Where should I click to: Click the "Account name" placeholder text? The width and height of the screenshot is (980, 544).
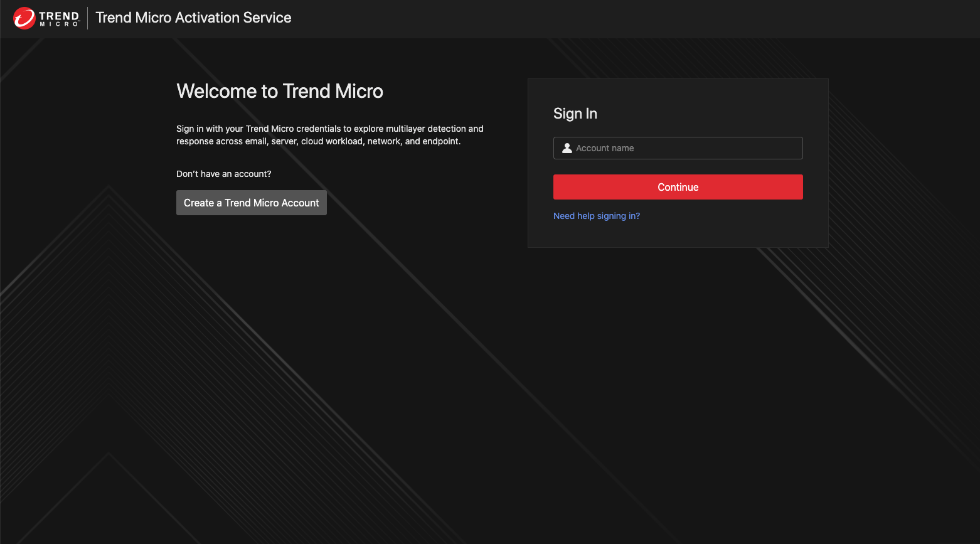pyautogui.click(x=605, y=148)
